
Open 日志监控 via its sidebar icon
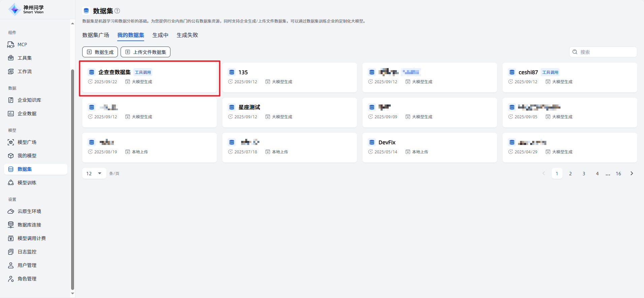click(x=11, y=252)
